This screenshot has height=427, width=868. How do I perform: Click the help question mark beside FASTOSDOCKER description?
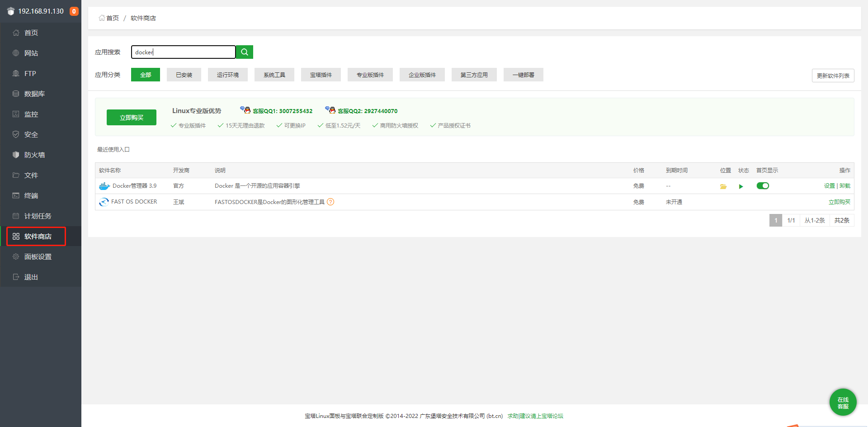pyautogui.click(x=330, y=202)
